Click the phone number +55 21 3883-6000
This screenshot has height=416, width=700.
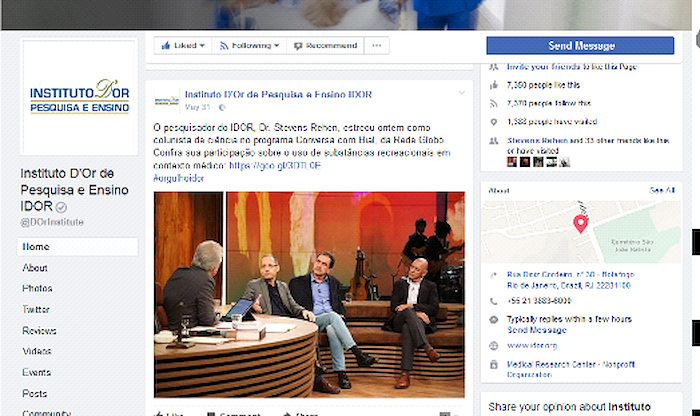pos(539,301)
